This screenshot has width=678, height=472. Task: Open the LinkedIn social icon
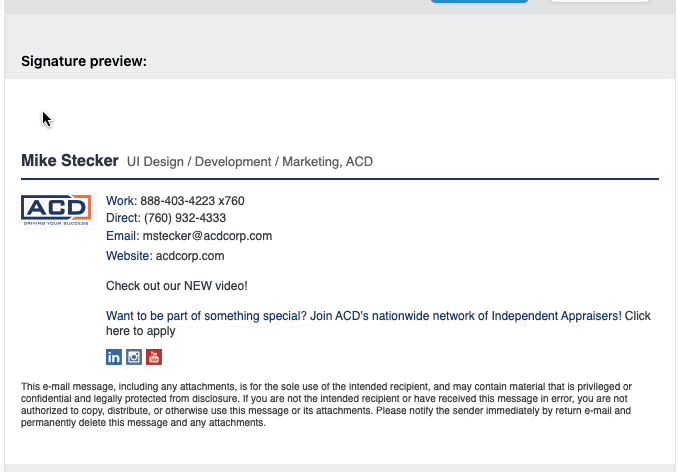(114, 357)
